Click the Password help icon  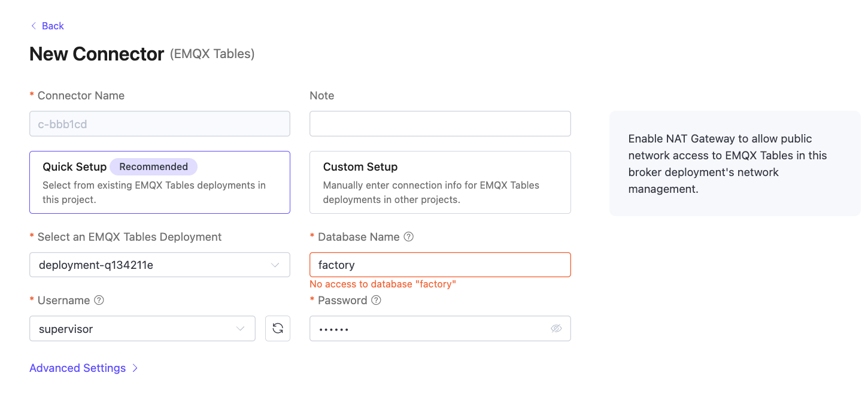(376, 300)
